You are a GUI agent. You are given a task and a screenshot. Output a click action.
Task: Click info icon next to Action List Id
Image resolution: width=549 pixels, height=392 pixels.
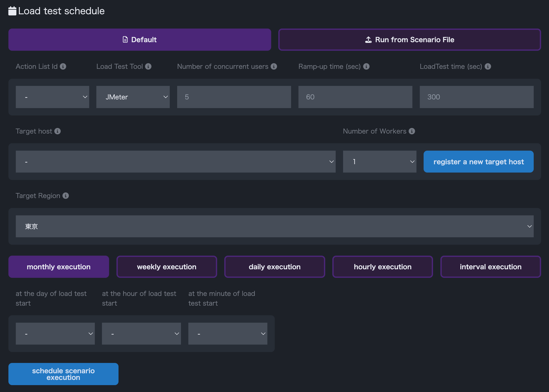tap(63, 67)
